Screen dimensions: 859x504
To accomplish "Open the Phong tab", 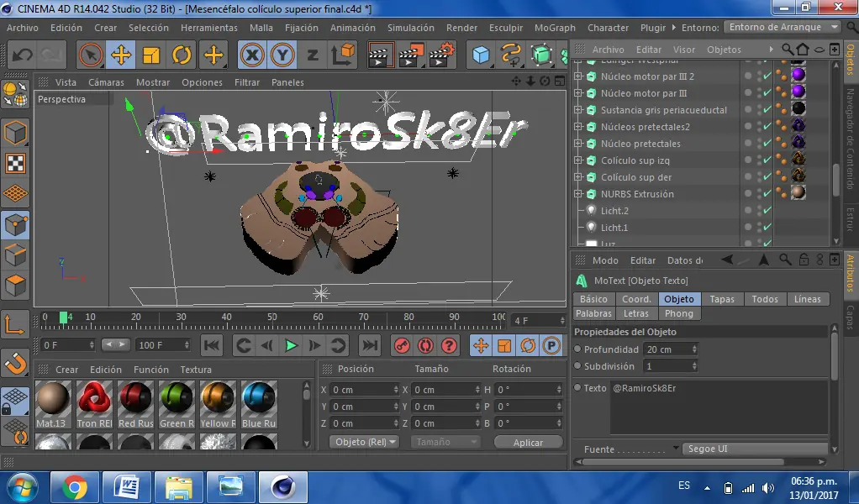I will (679, 313).
